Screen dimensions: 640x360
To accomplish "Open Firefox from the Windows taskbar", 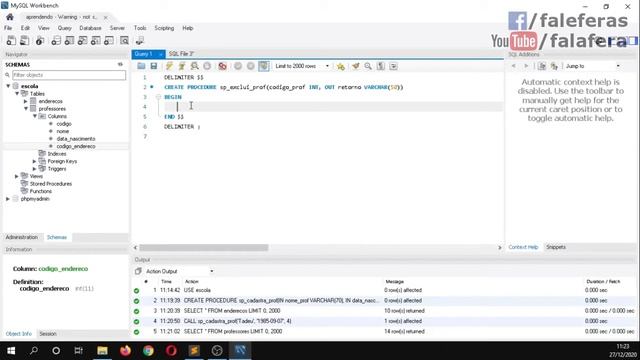I will point(125,351).
